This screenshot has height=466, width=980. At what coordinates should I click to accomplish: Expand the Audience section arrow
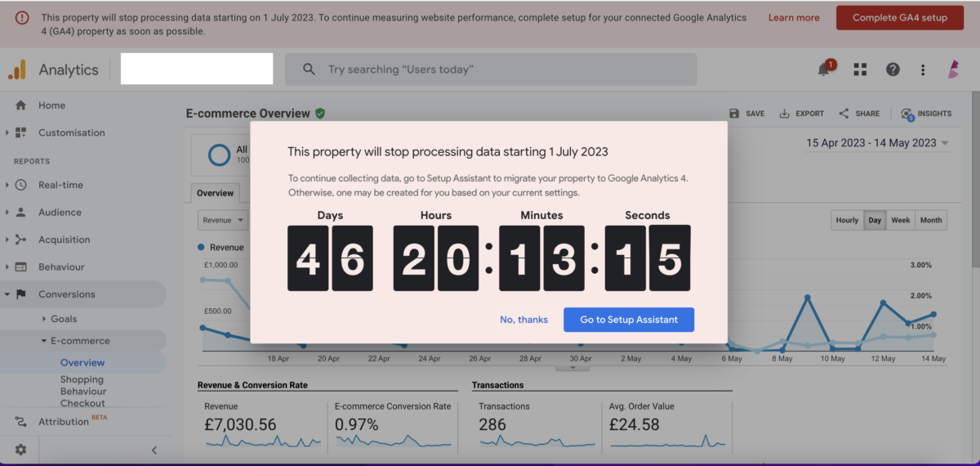[x=7, y=213]
